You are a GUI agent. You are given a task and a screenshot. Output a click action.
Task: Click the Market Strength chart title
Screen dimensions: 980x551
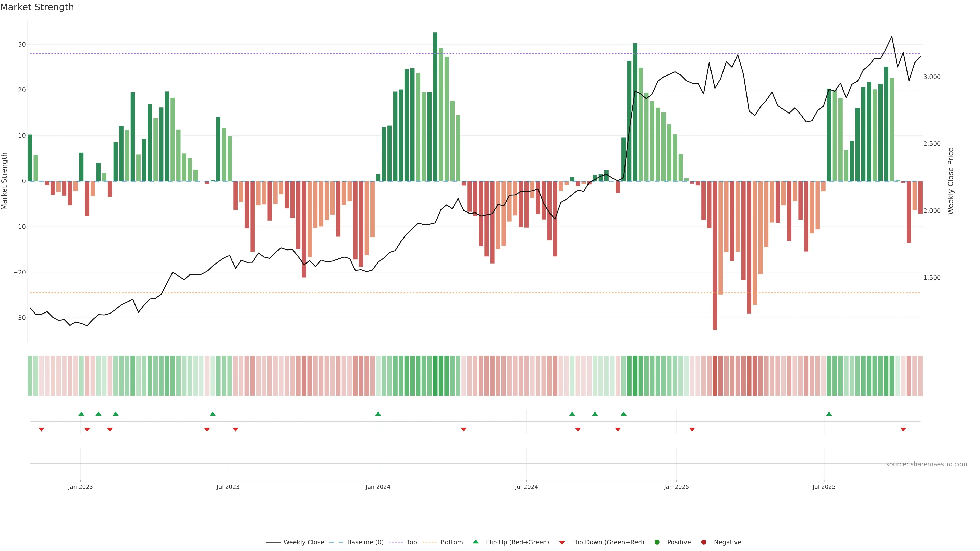(37, 7)
